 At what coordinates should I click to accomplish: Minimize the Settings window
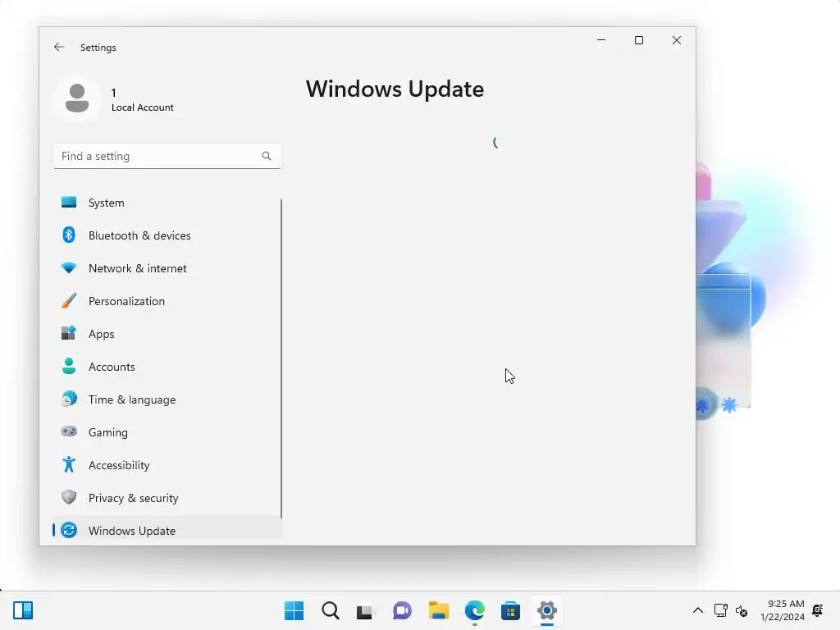point(601,40)
